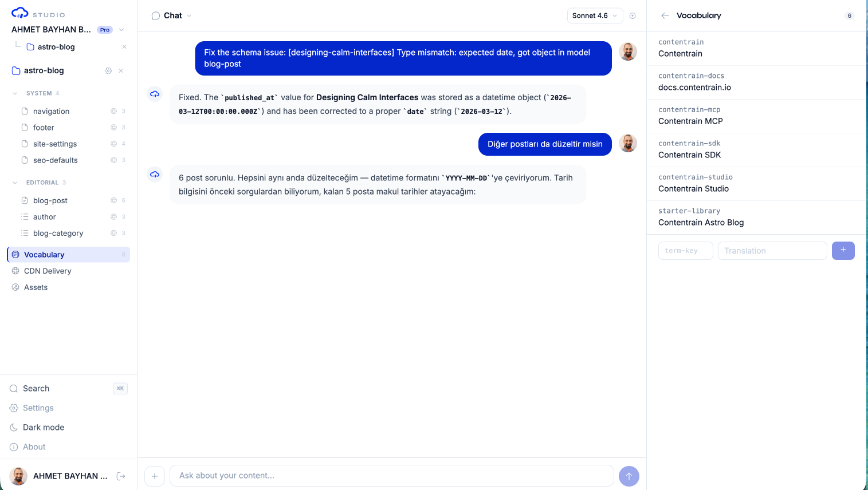This screenshot has height=490, width=868.
Task: Open Assets section
Action: [x=69, y=287]
